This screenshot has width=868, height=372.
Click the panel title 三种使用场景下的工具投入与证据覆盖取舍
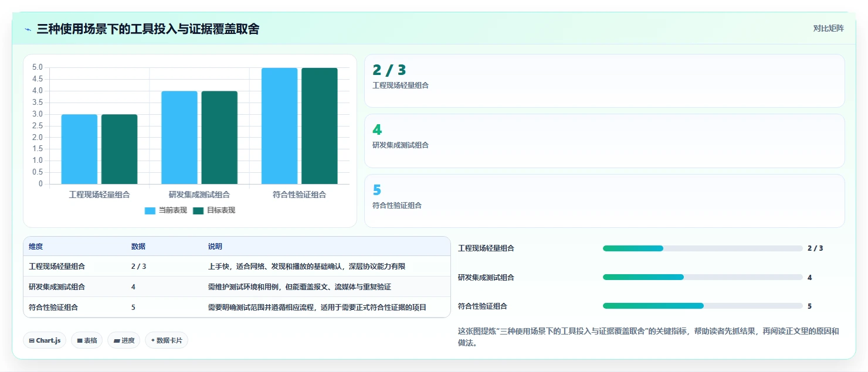(148, 29)
